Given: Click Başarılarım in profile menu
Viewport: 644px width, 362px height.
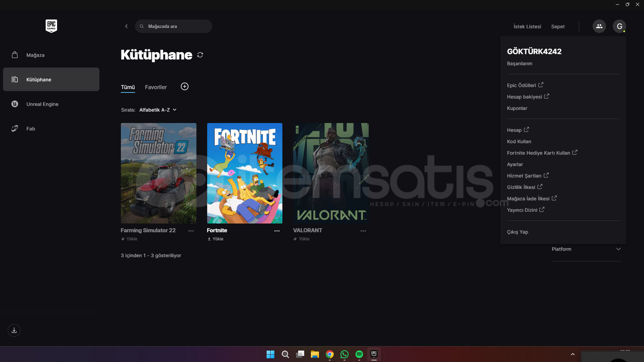Looking at the screenshot, I should [x=519, y=64].
